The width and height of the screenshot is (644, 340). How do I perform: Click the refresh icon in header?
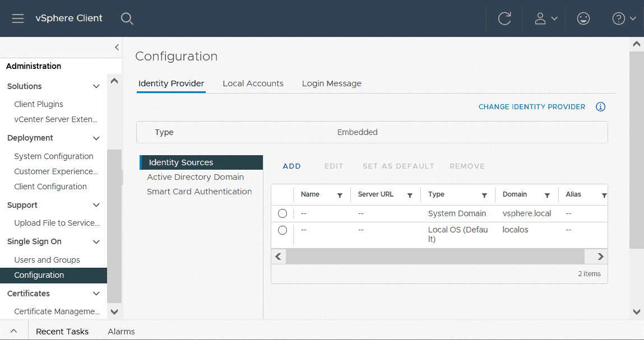(504, 18)
